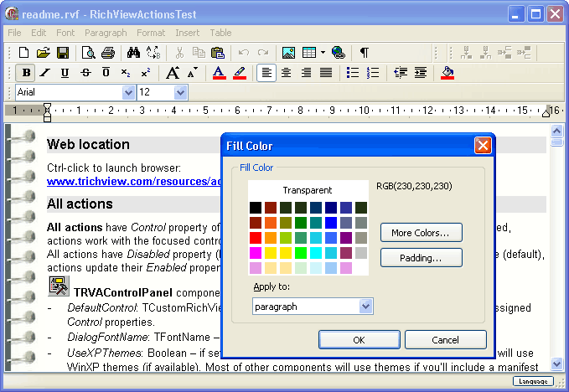Screen dimensions: 569x392
Task: Open the font size dropdown showing 12
Action: click(x=180, y=92)
